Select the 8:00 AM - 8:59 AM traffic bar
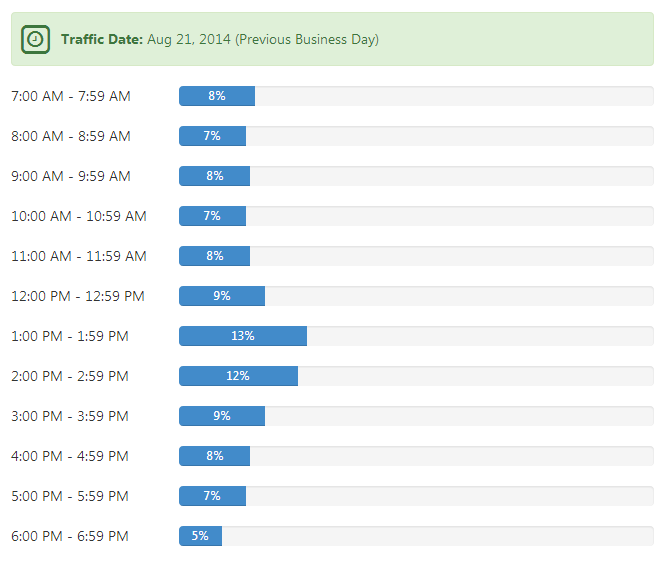 (x=212, y=136)
